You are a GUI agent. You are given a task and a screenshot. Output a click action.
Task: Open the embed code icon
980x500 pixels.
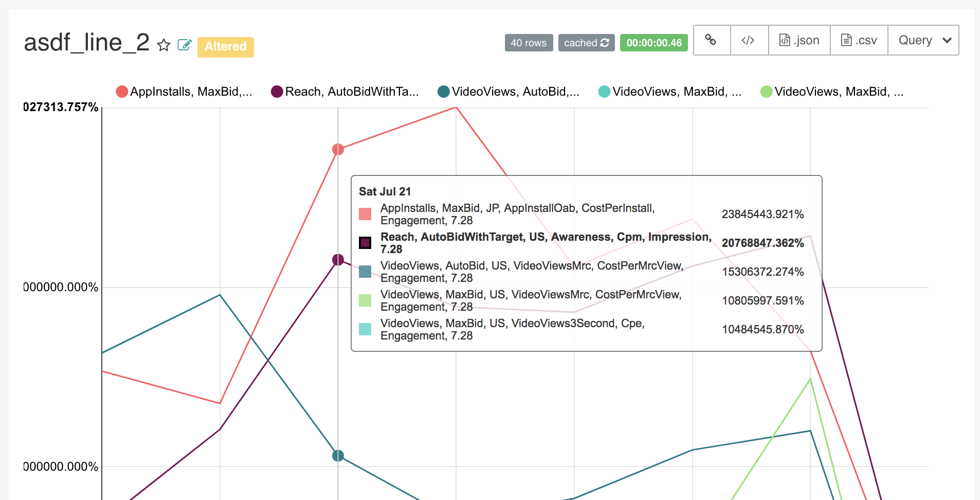(x=749, y=40)
